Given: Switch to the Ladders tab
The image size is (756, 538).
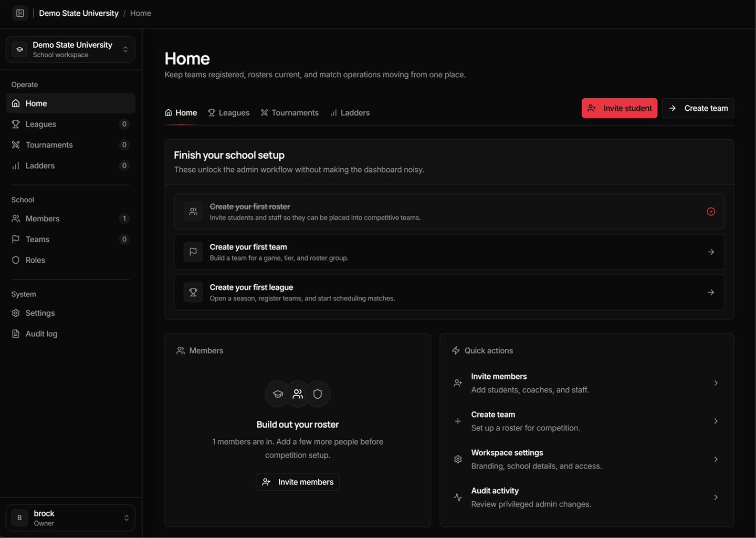Looking at the screenshot, I should (350, 112).
